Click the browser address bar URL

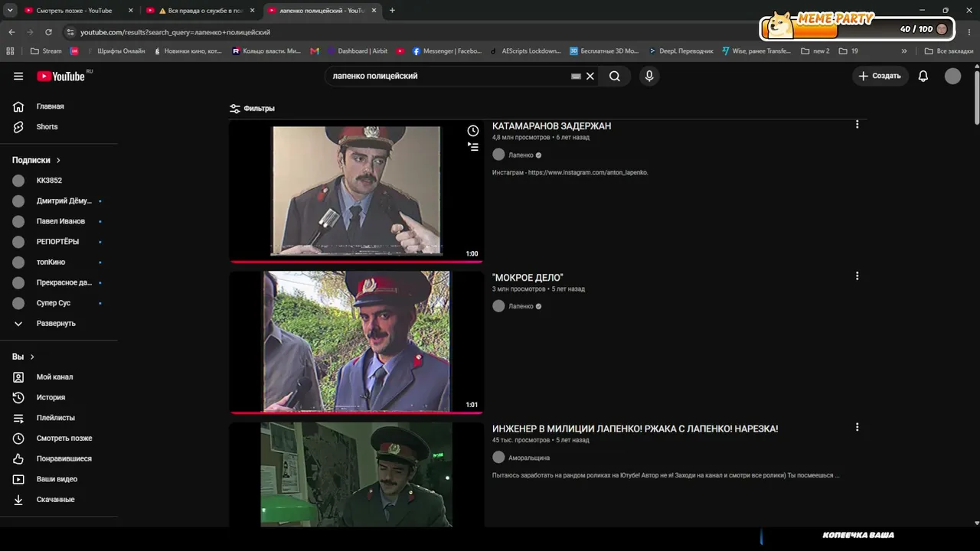(175, 32)
